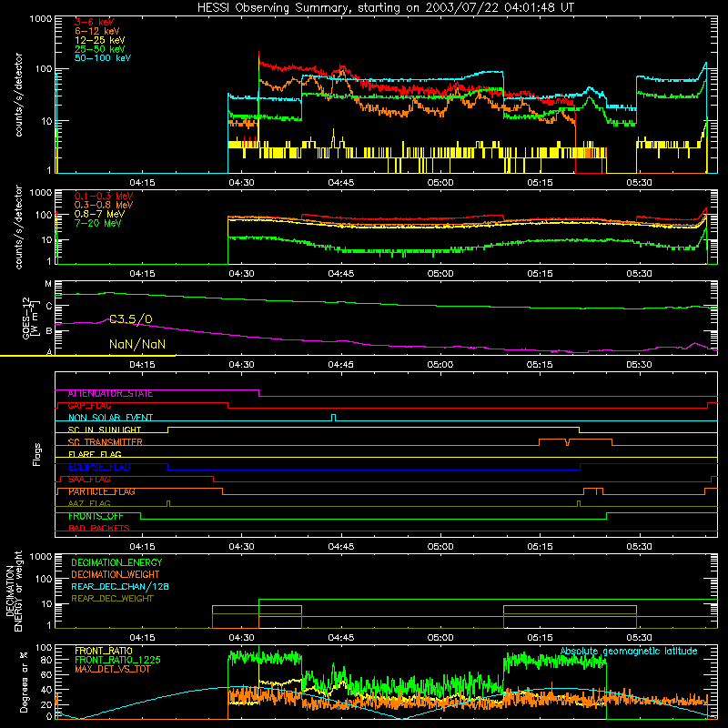This screenshot has height=728, width=728.
Task: Select the 25-50 keV legend label
Action: 100,49
